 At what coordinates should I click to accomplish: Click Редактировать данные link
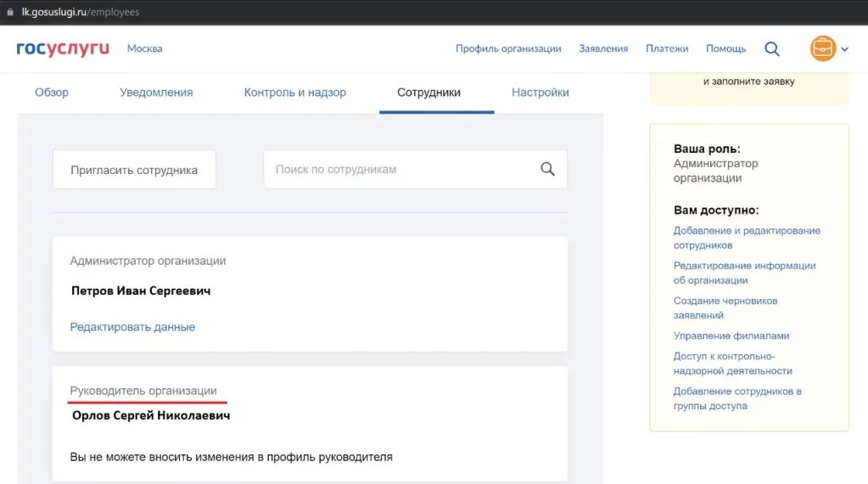pos(132,327)
